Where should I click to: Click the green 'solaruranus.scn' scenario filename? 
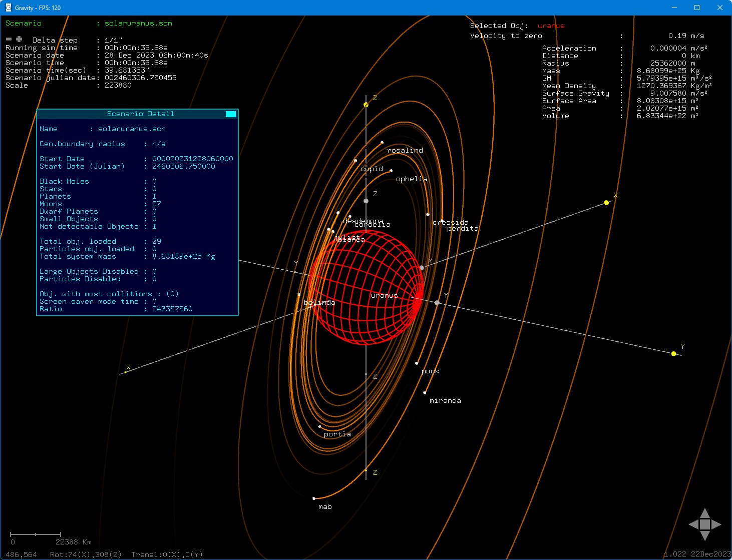(x=139, y=24)
